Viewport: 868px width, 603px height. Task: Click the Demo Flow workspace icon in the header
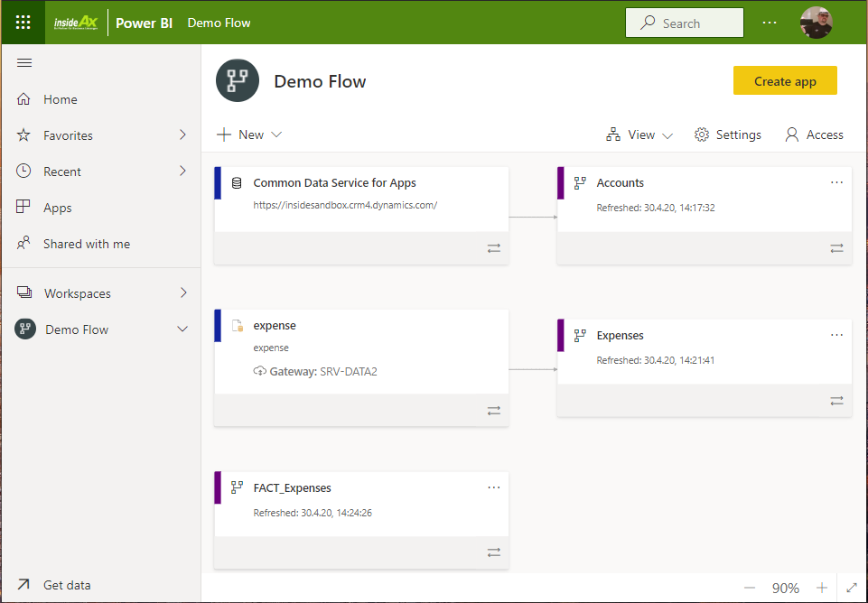pos(238,80)
